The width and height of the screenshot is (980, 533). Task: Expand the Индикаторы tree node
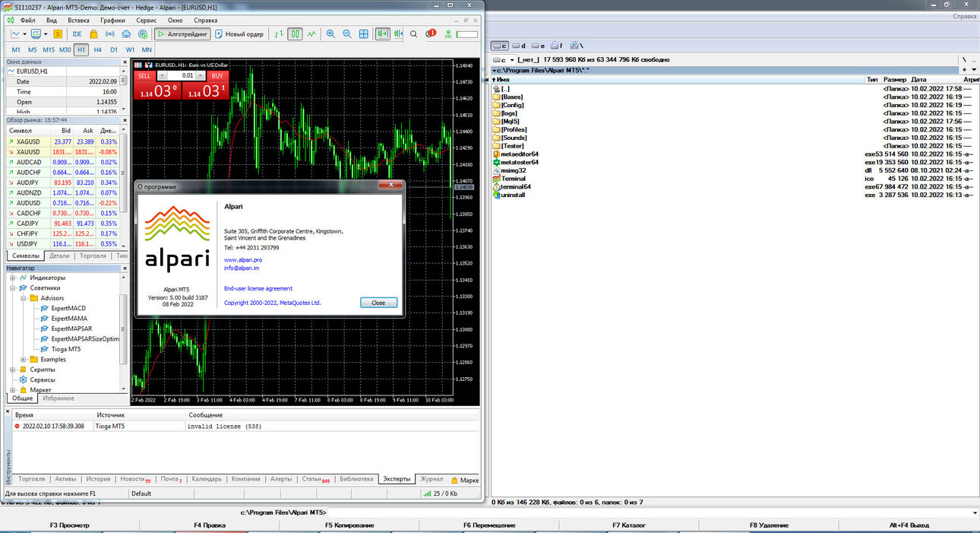click(14, 278)
